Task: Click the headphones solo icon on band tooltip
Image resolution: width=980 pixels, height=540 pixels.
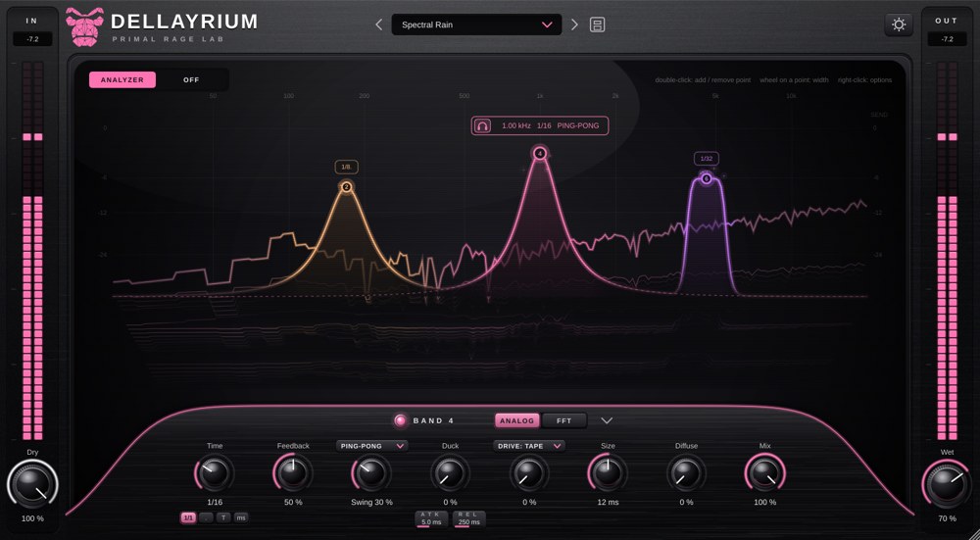Action: click(x=482, y=125)
